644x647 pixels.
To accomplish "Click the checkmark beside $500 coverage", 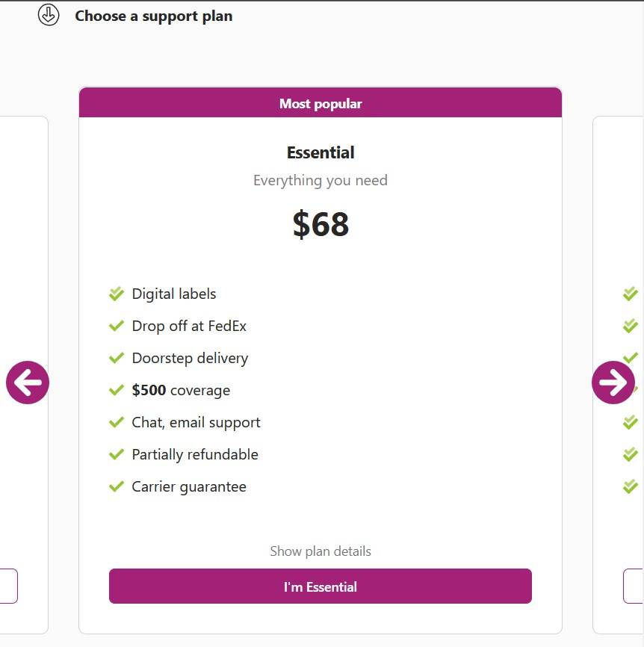I will tap(117, 391).
